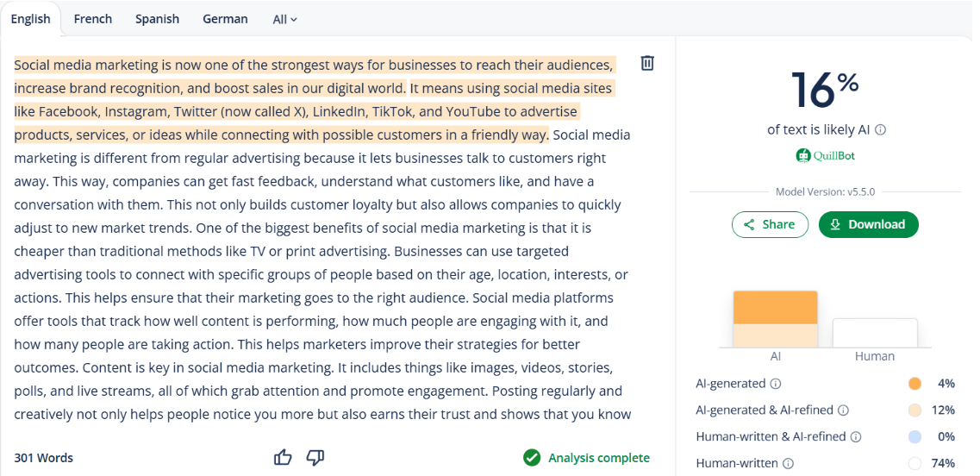Click the Human bar in the chart
Viewport: 980px width, 476px height.
874,333
